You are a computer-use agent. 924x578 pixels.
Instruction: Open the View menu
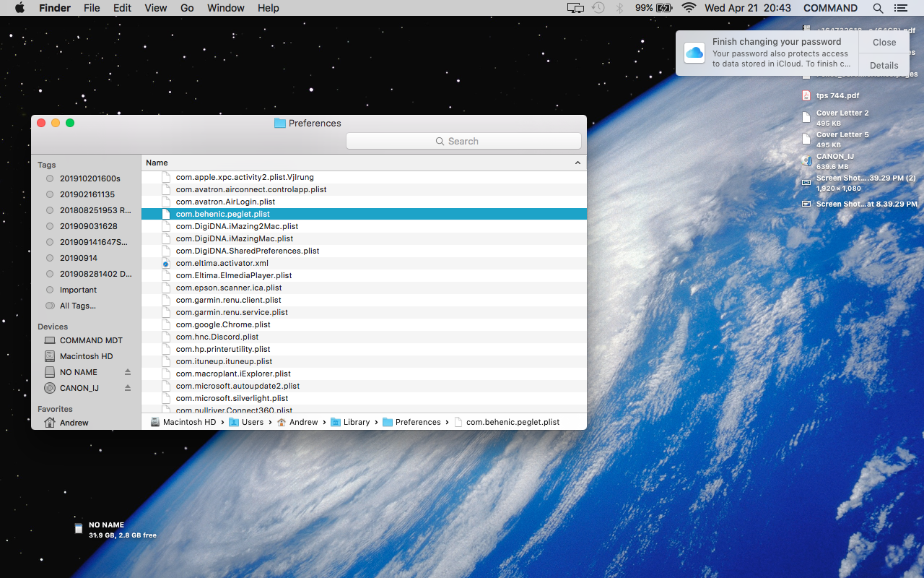click(155, 8)
